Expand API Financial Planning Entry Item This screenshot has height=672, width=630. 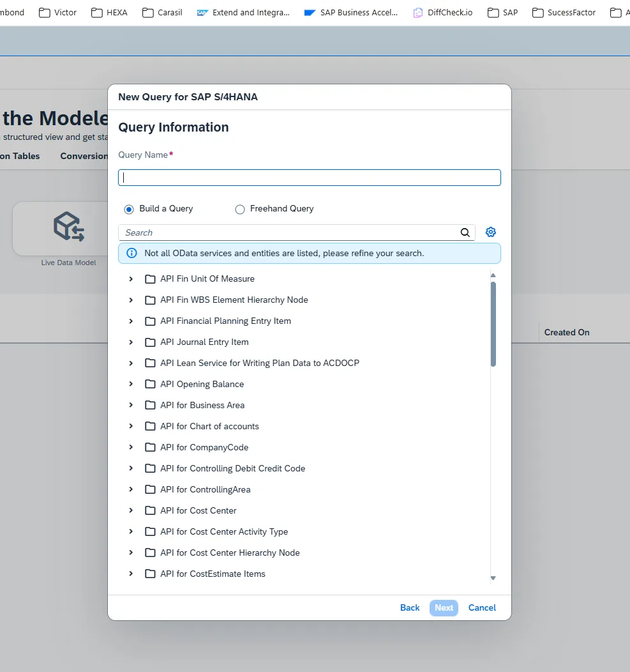click(131, 321)
